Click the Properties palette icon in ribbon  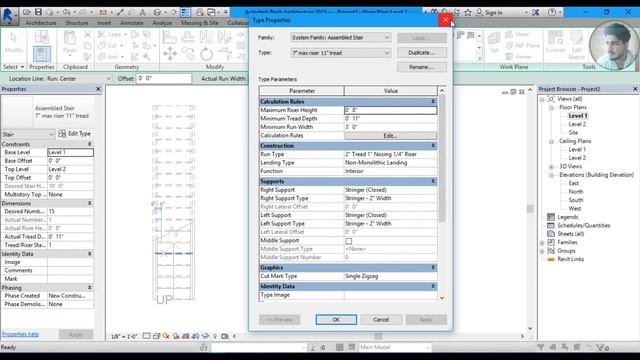click(x=42, y=54)
